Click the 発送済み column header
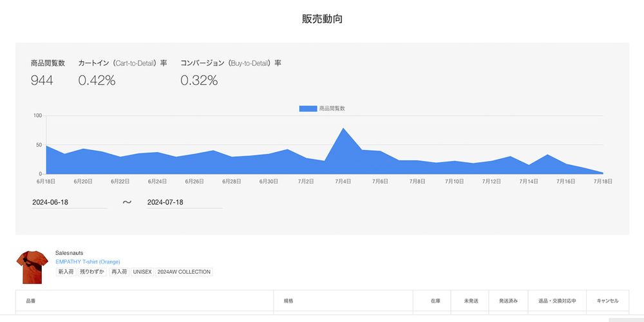644x322 pixels. [x=507, y=301]
